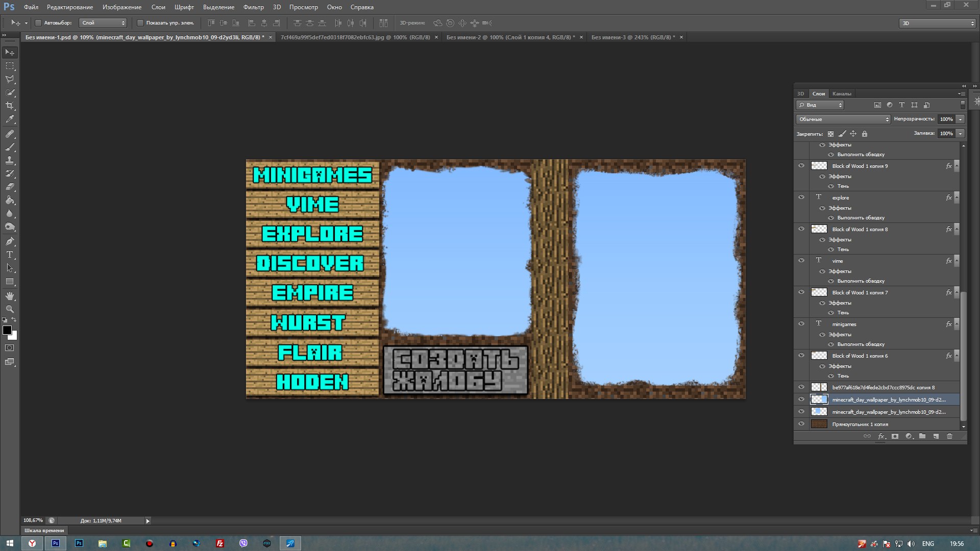
Task: Create a new adjustment layer
Action: tap(909, 436)
